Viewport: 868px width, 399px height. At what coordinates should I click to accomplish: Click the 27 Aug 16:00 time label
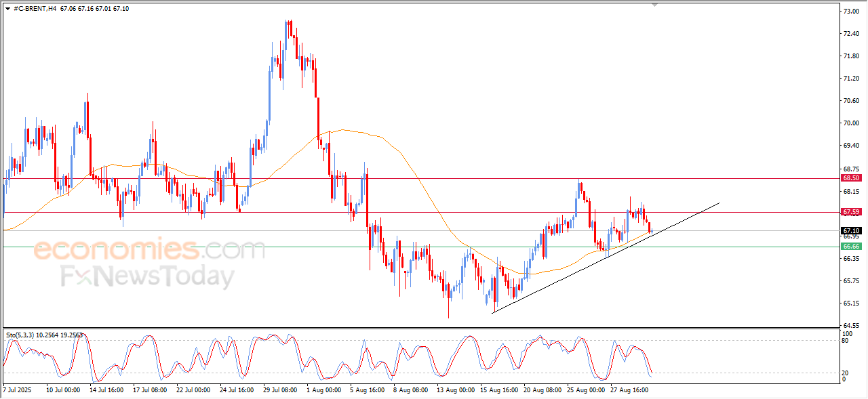click(x=628, y=390)
